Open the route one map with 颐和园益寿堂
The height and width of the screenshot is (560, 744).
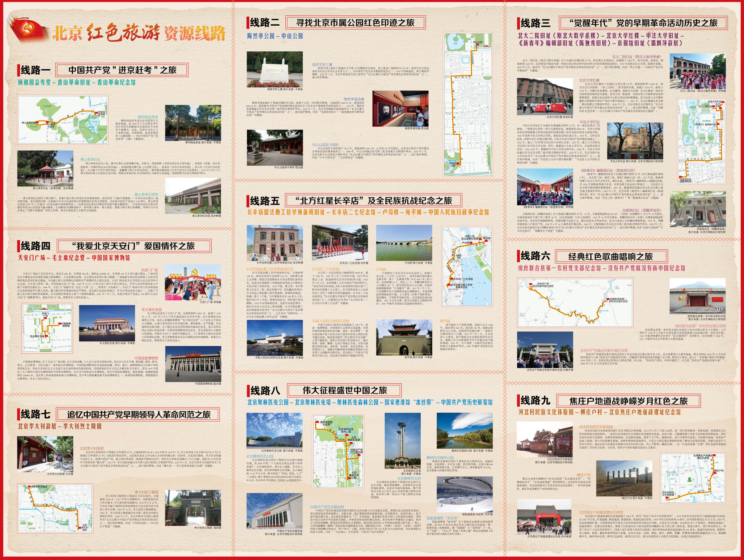click(x=62, y=120)
